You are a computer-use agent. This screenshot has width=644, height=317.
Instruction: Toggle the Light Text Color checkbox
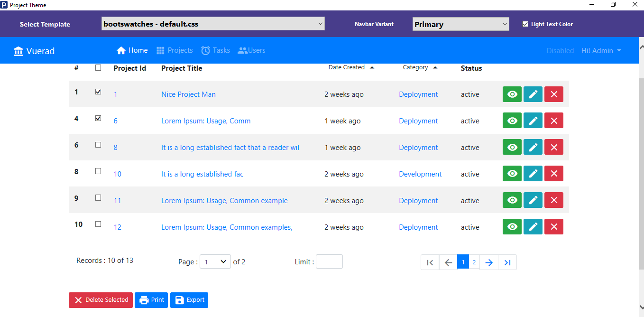point(525,24)
